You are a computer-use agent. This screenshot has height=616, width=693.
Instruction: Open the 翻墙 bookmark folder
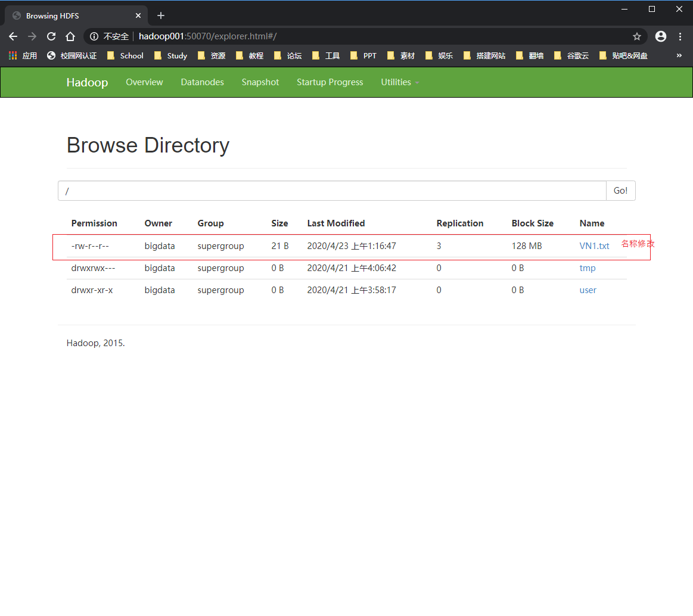530,55
